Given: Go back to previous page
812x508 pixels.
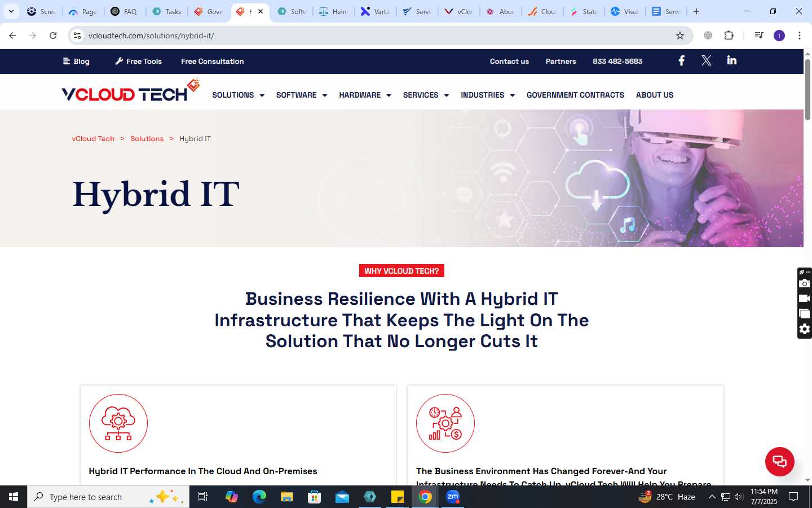Looking at the screenshot, I should point(12,36).
